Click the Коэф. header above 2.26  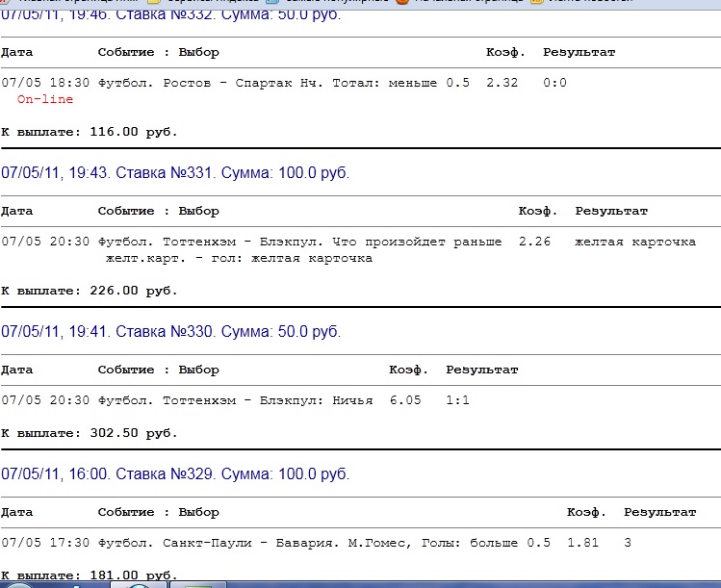point(538,211)
